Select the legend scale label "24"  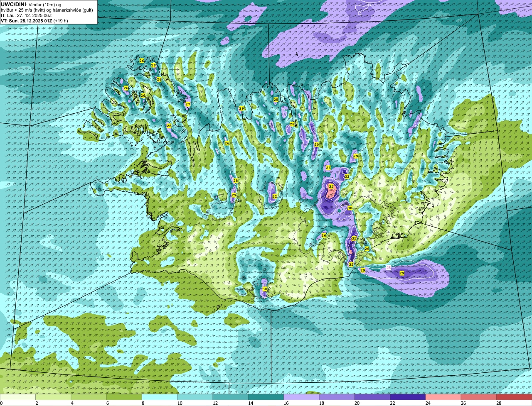click(428, 403)
